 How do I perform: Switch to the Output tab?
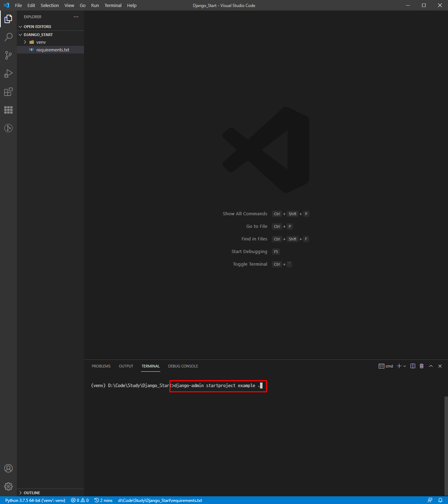[126, 366]
